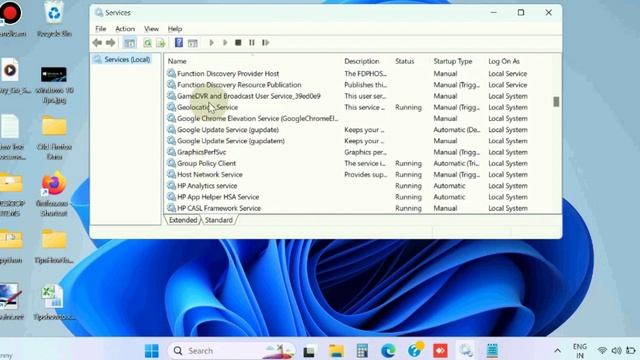Toggle Show/Hide Action Pane toolbar icon

pyautogui.click(x=193, y=42)
